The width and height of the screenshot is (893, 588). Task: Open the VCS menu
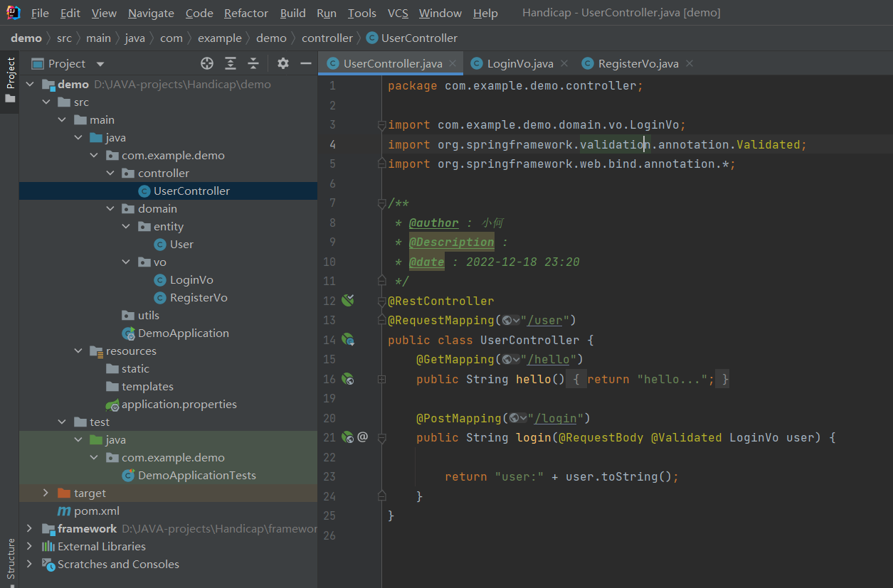(x=398, y=13)
